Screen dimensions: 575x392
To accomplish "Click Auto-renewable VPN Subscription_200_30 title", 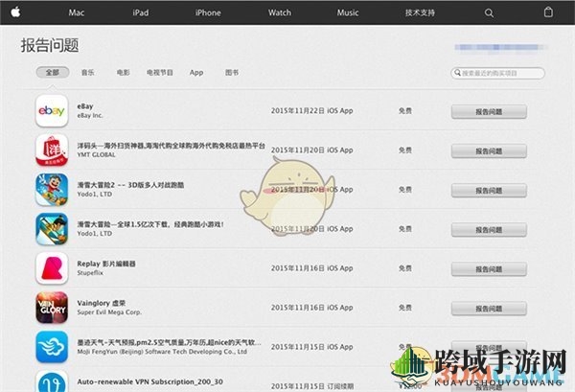I will (149, 381).
